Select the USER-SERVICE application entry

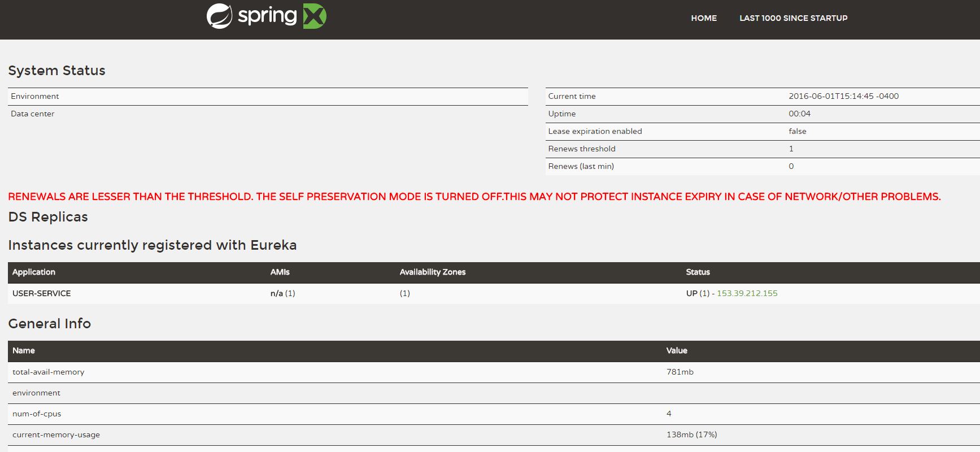[42, 293]
